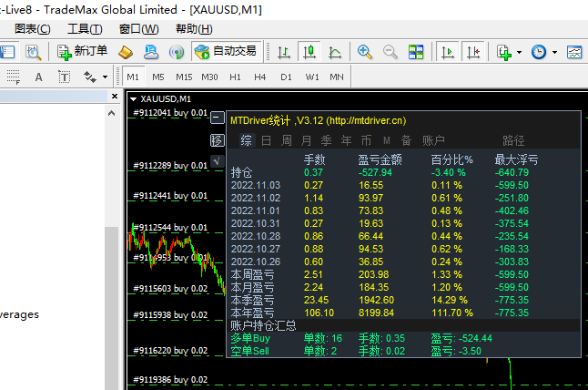
Task: Click the green signals radio icon
Action: point(177,52)
